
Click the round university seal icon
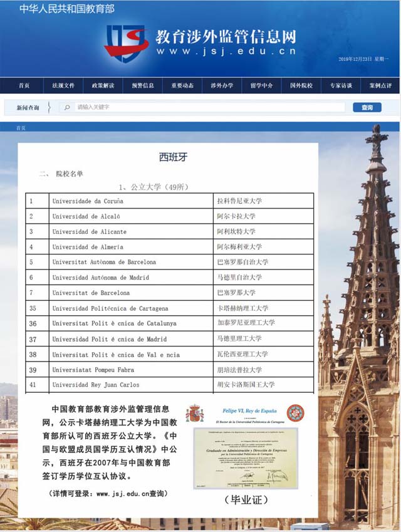pos(296,413)
